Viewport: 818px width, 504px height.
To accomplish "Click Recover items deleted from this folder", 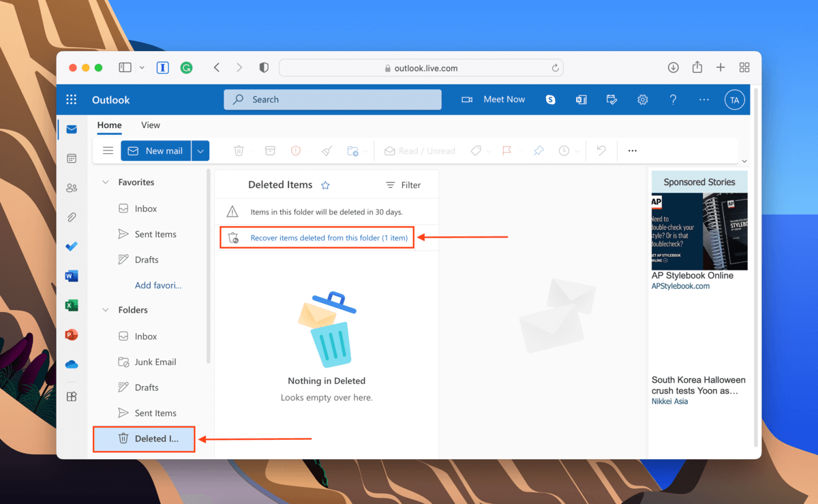I will (x=329, y=238).
